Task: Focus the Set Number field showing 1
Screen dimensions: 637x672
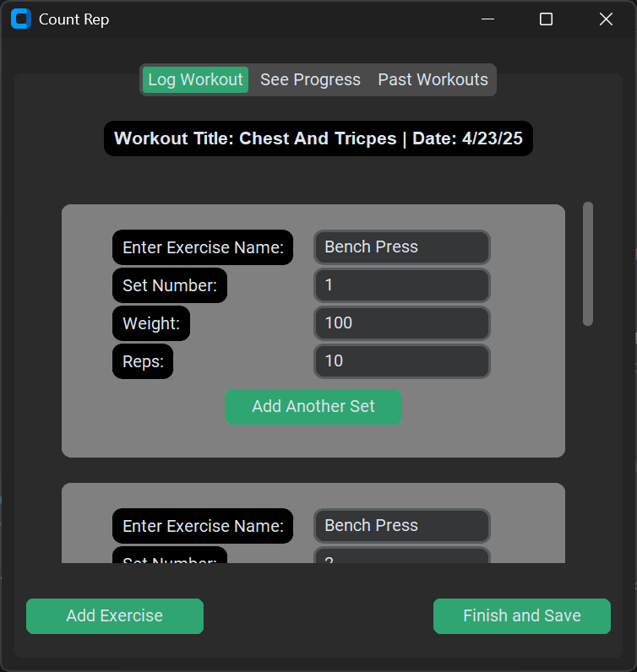Action: [x=401, y=285]
